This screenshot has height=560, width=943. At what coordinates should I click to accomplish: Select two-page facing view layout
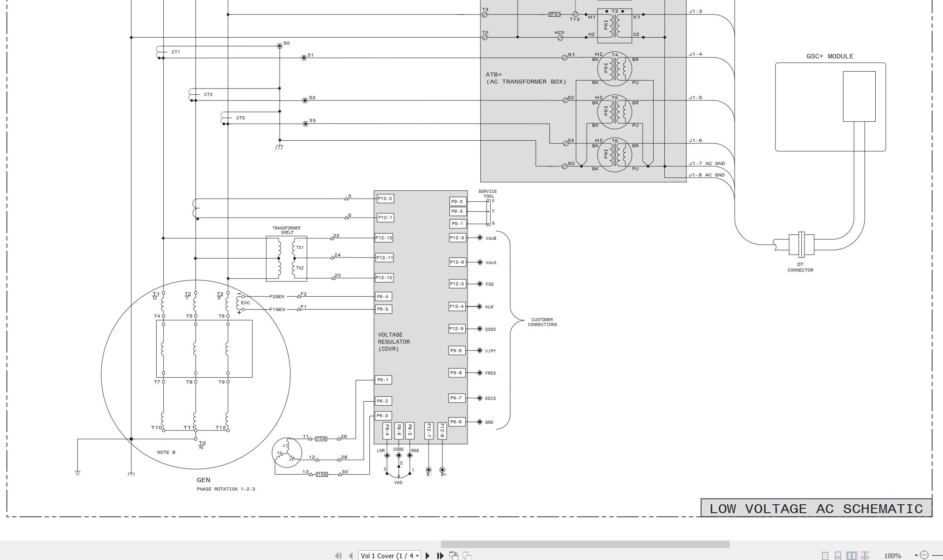(851, 556)
